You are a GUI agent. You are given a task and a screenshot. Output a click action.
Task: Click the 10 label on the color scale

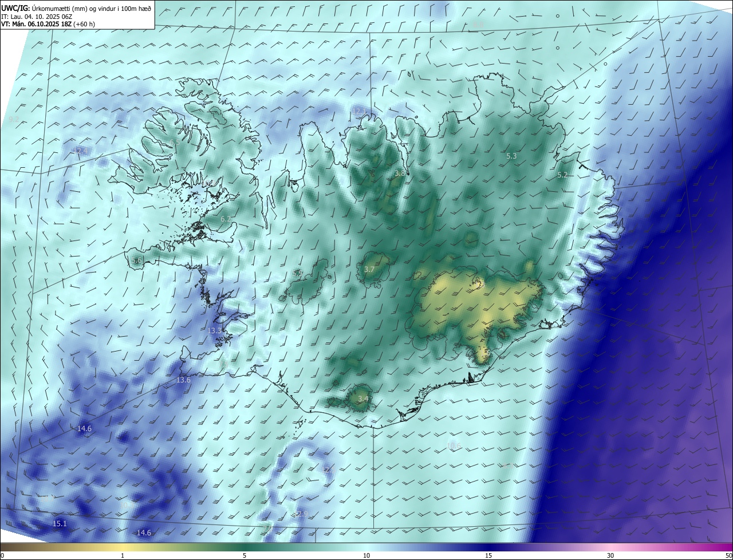pos(366,555)
